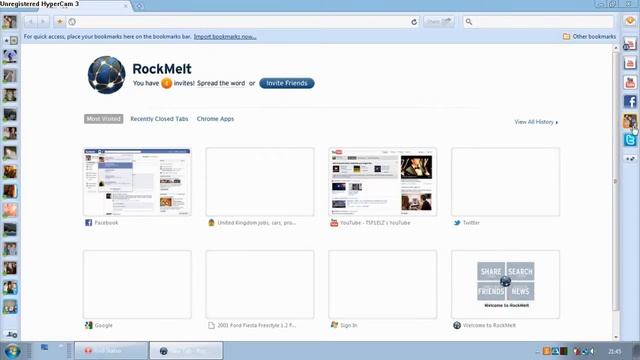Close the current browser tab
Image resolution: width=640 pixels, height=360 pixels.
[x=125, y=6]
